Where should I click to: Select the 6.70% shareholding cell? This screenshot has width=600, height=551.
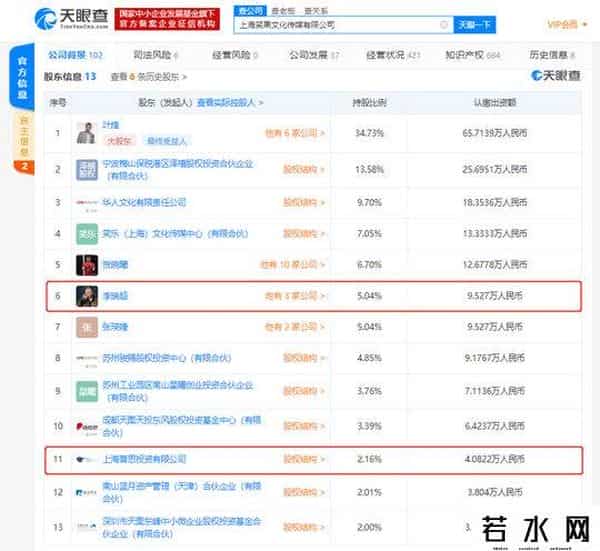pyautogui.click(x=369, y=265)
